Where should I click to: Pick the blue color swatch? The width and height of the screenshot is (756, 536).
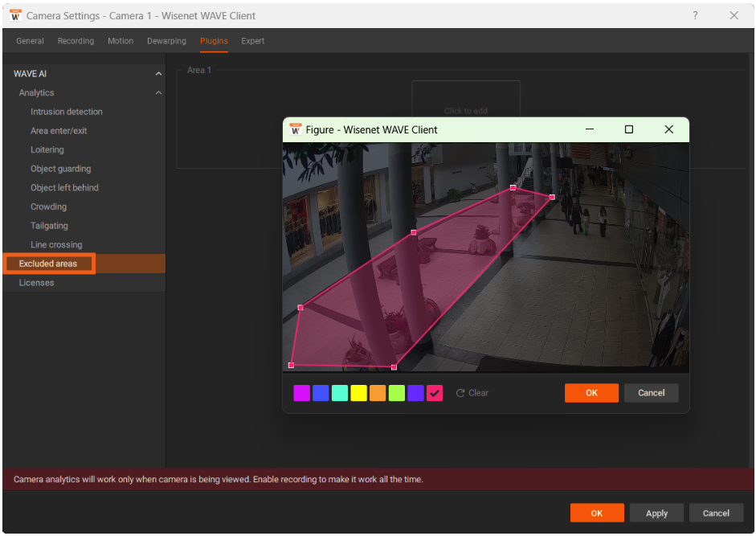tap(321, 393)
